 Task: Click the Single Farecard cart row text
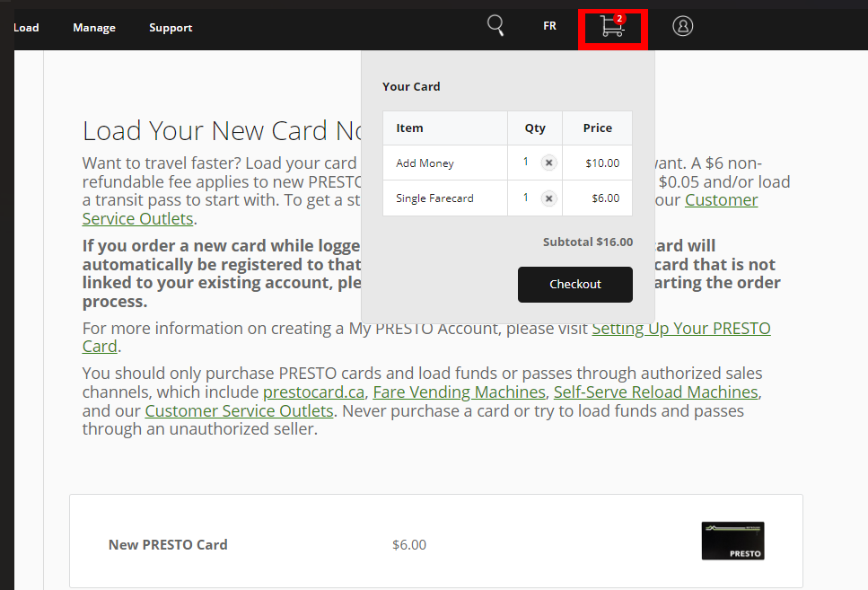434,198
